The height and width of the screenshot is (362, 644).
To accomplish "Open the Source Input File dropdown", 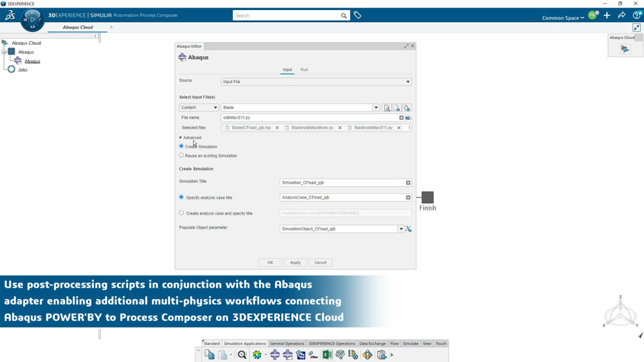I will coord(316,82).
